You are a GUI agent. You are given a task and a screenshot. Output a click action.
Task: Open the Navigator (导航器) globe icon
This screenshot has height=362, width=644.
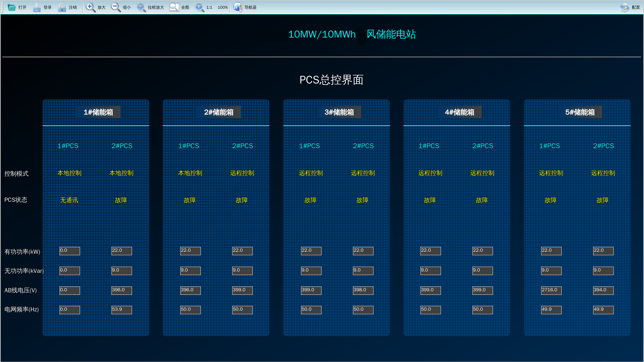(237, 7)
